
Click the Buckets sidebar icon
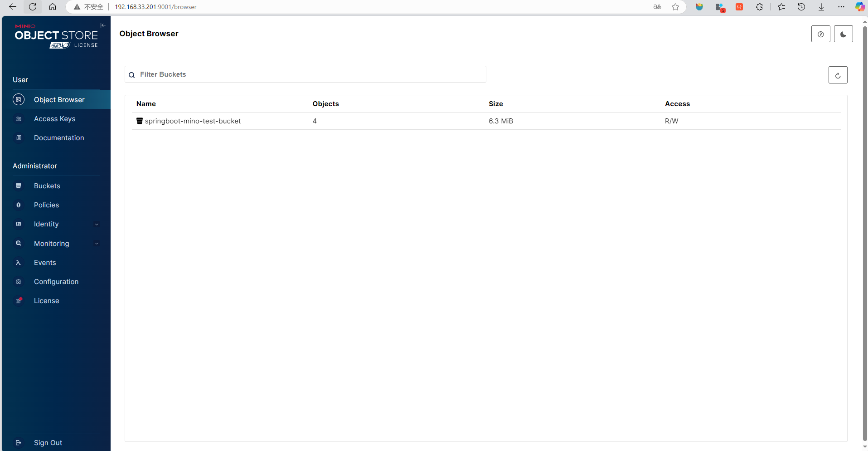(x=19, y=186)
